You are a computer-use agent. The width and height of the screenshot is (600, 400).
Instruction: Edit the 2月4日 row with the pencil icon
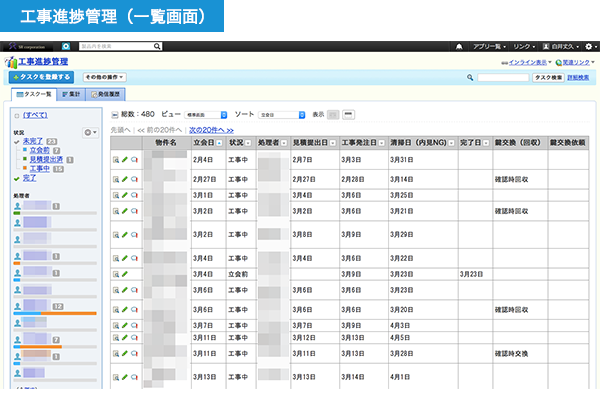tap(125, 160)
